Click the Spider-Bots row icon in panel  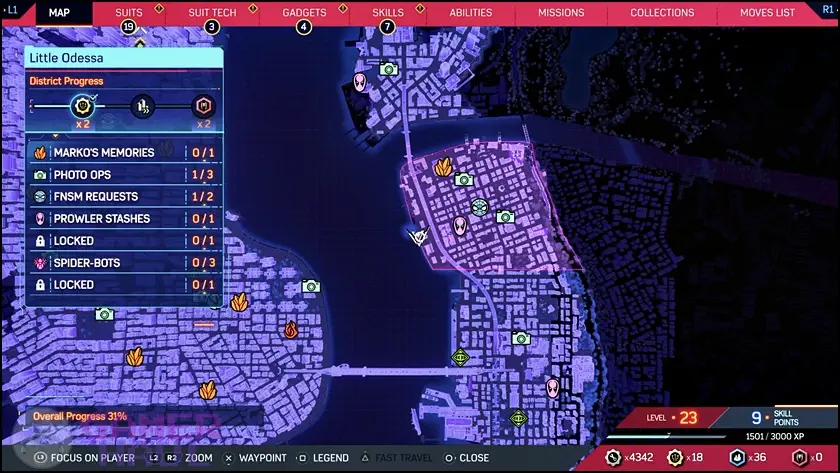(x=40, y=263)
